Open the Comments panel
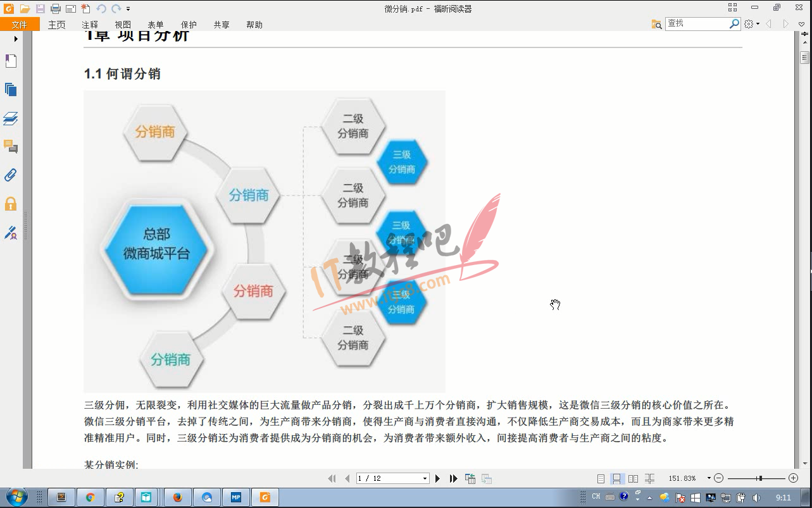 11,147
